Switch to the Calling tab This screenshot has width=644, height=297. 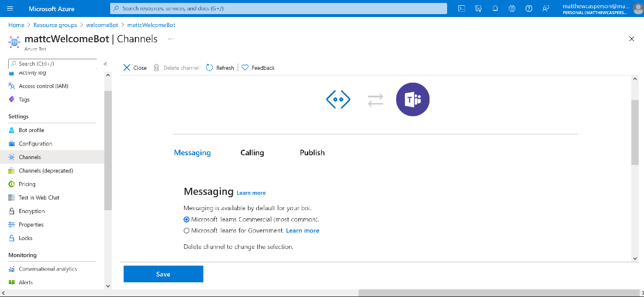point(252,153)
